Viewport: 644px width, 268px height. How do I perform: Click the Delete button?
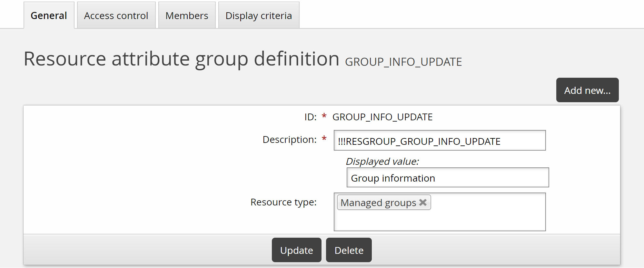349,250
